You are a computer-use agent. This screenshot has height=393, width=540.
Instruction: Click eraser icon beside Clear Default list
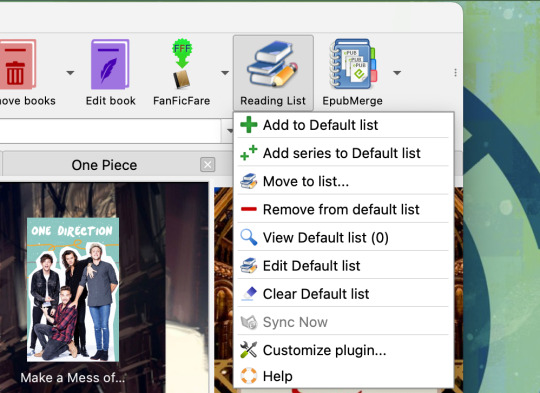249,294
